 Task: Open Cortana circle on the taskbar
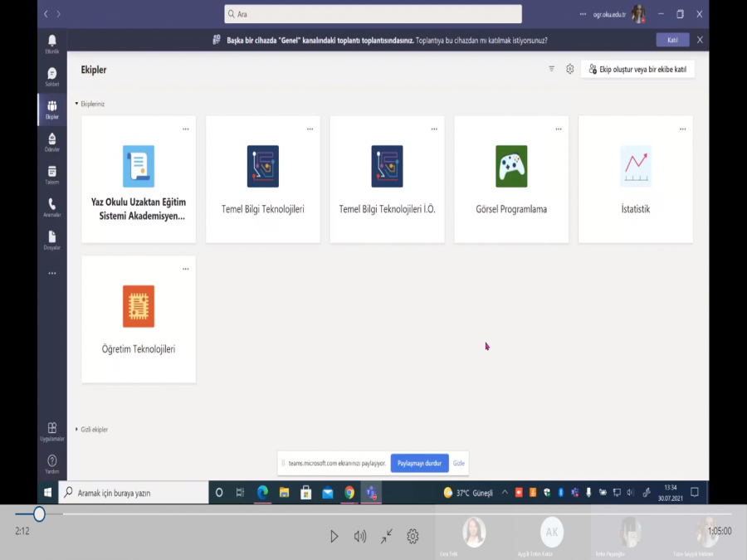click(219, 493)
